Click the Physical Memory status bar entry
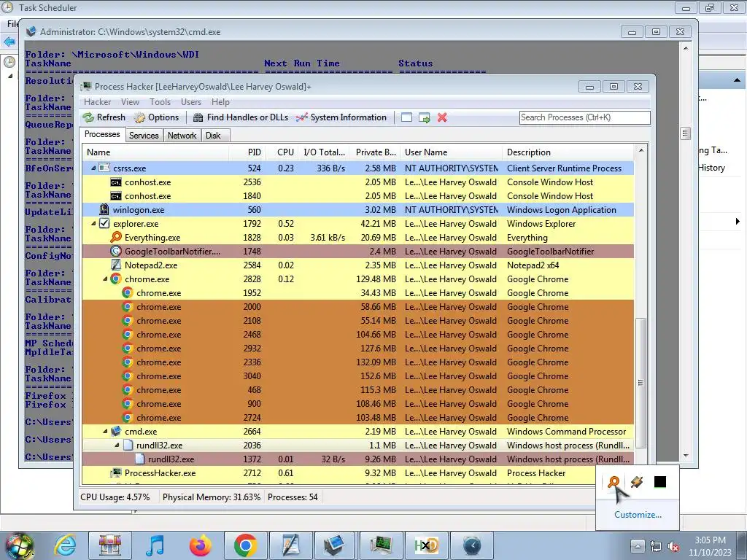747x560 pixels. point(212,497)
